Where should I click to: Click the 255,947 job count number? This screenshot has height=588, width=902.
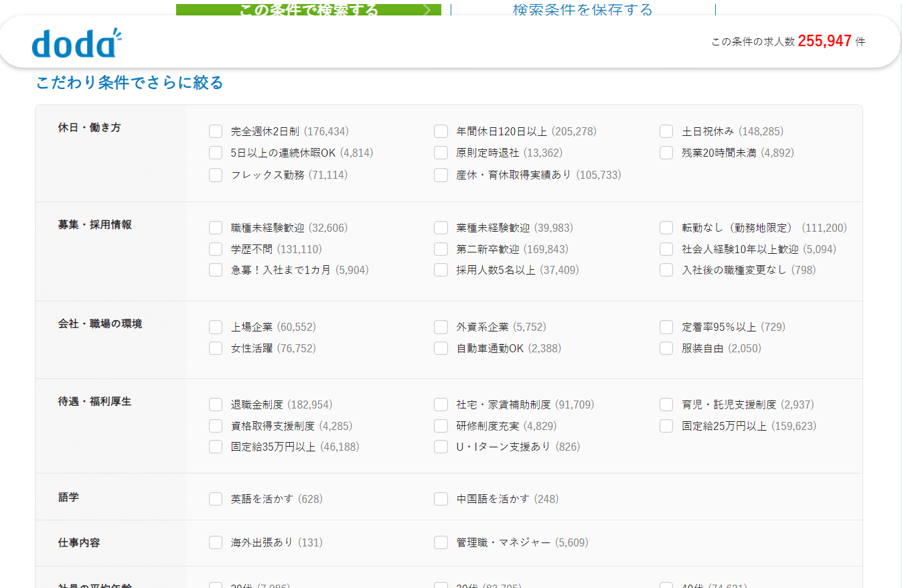pos(824,41)
